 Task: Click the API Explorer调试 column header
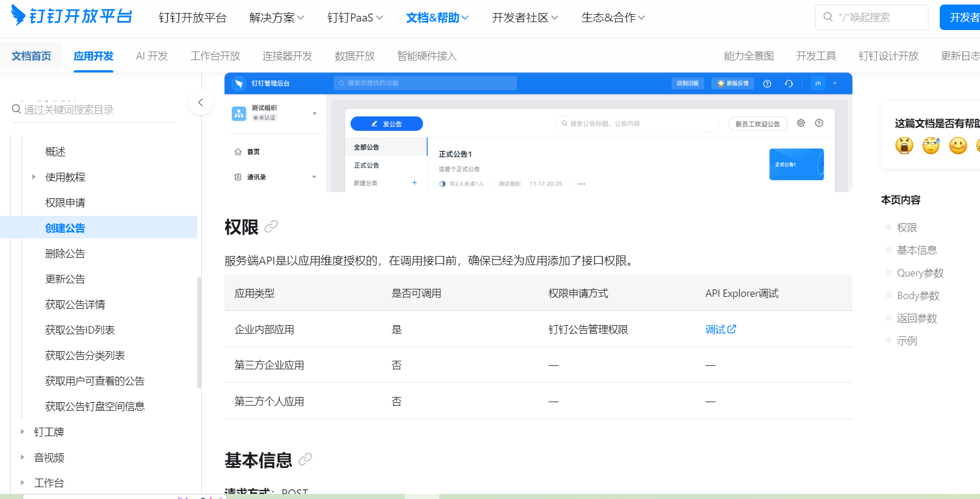coord(742,293)
